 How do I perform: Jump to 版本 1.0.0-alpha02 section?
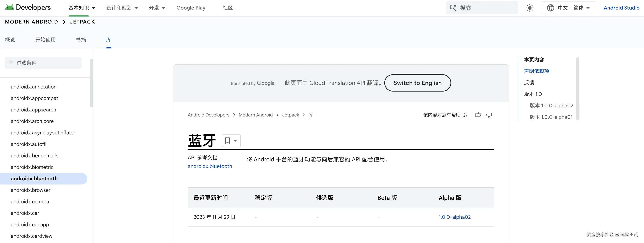click(551, 106)
